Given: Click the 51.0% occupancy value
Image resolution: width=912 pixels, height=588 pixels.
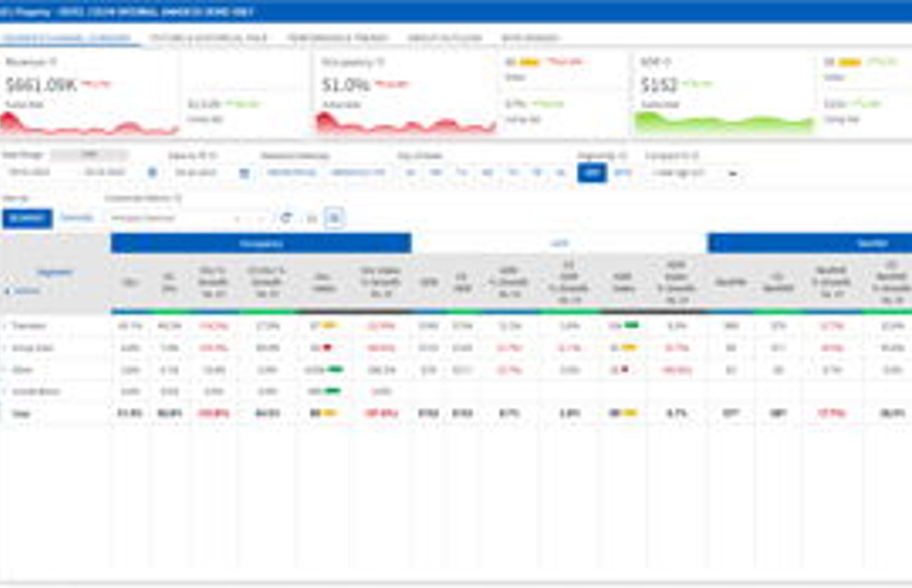Looking at the screenshot, I should coord(345,85).
